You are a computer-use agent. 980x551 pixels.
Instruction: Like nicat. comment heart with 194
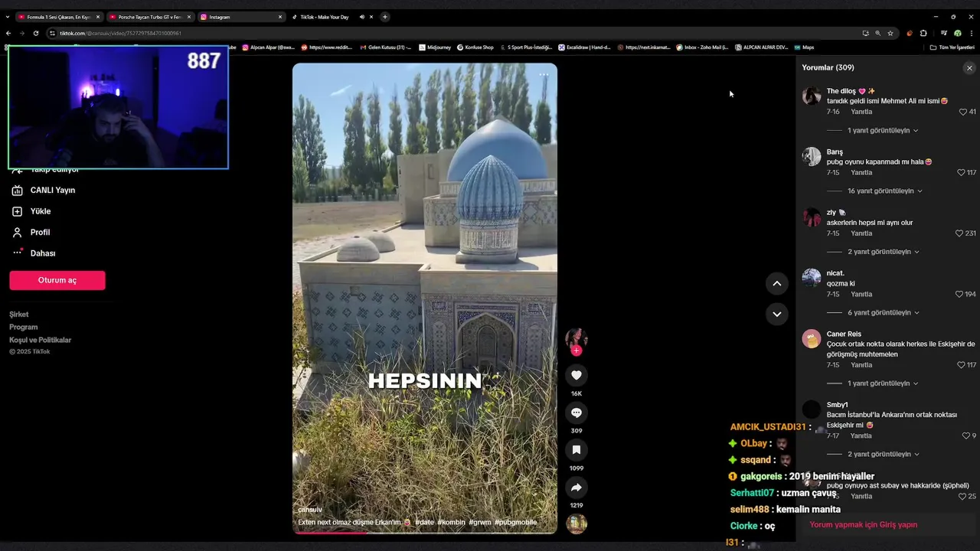click(960, 295)
